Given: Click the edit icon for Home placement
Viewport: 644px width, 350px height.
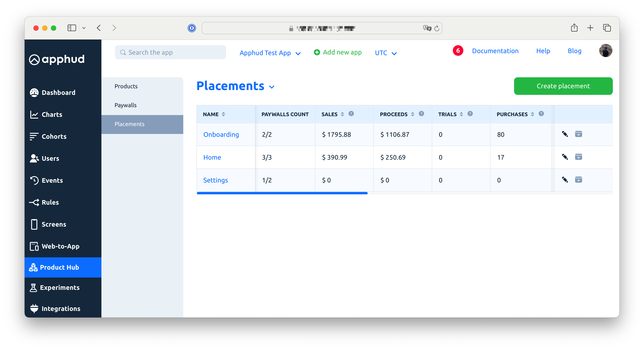Looking at the screenshot, I should 565,157.
